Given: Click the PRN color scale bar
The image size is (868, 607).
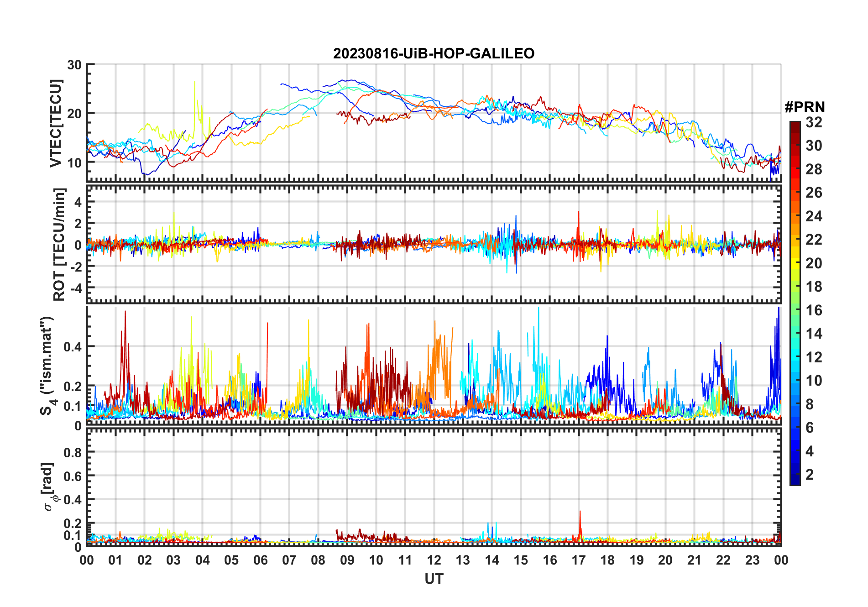Looking at the screenshot, I should [x=795, y=303].
